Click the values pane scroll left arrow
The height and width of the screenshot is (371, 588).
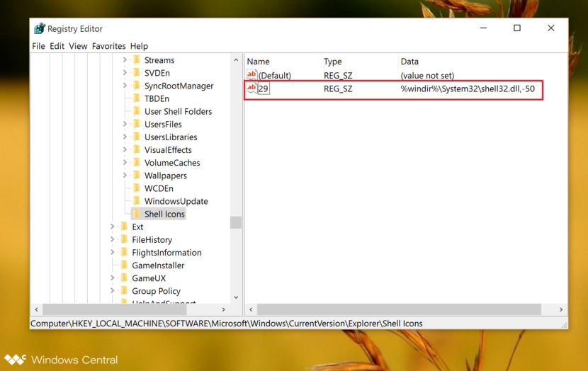point(251,309)
